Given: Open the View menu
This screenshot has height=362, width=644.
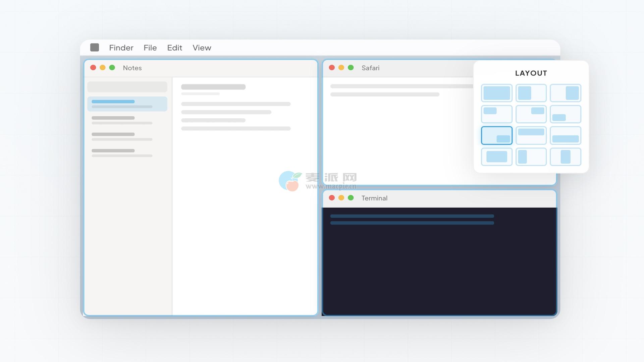Looking at the screenshot, I should pos(202,48).
